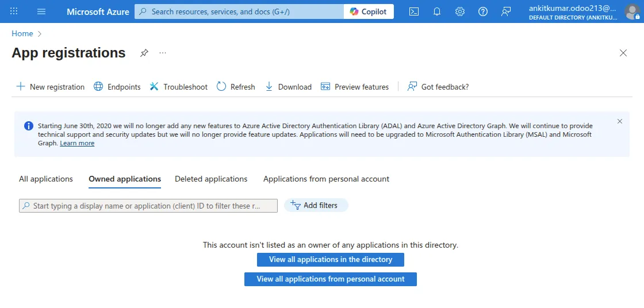Image resolution: width=644 pixels, height=308 pixels.
Task: Open Got feedback? label
Action: click(x=445, y=87)
